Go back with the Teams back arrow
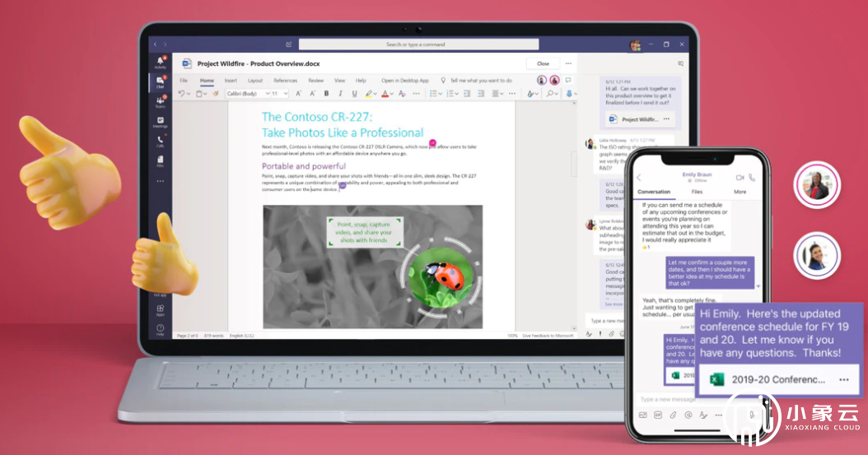 point(155,44)
